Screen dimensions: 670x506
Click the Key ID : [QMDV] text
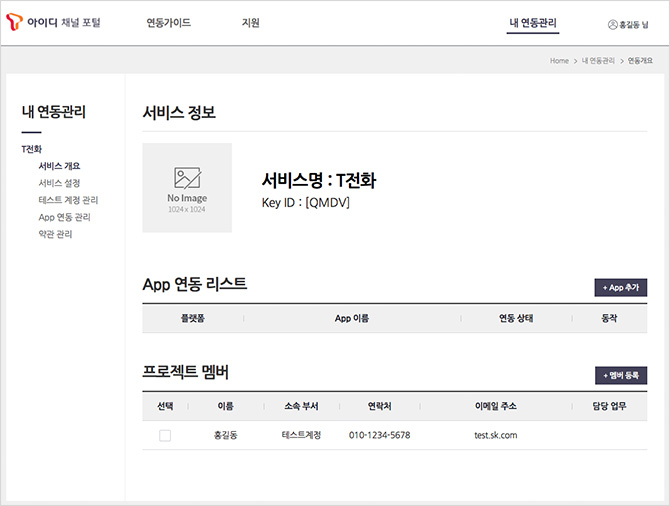[x=306, y=202]
